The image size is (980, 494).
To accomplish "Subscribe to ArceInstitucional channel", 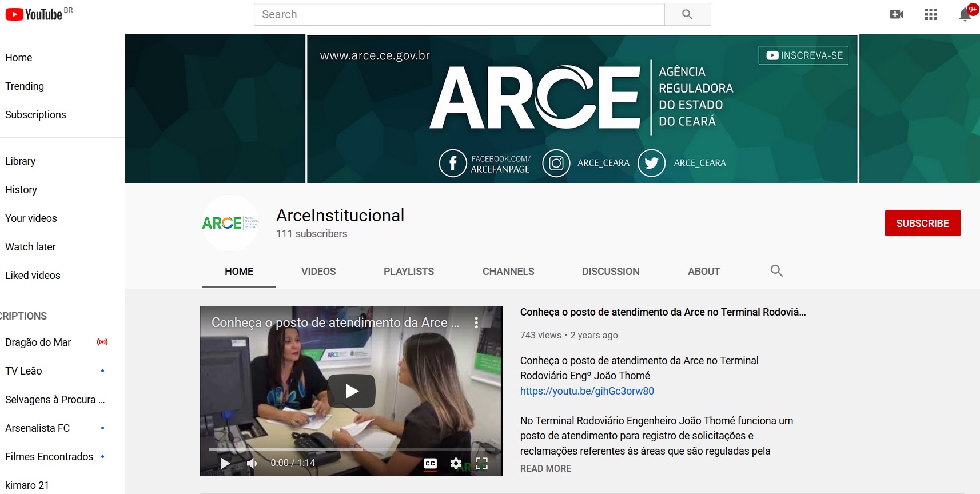I will [x=922, y=223].
